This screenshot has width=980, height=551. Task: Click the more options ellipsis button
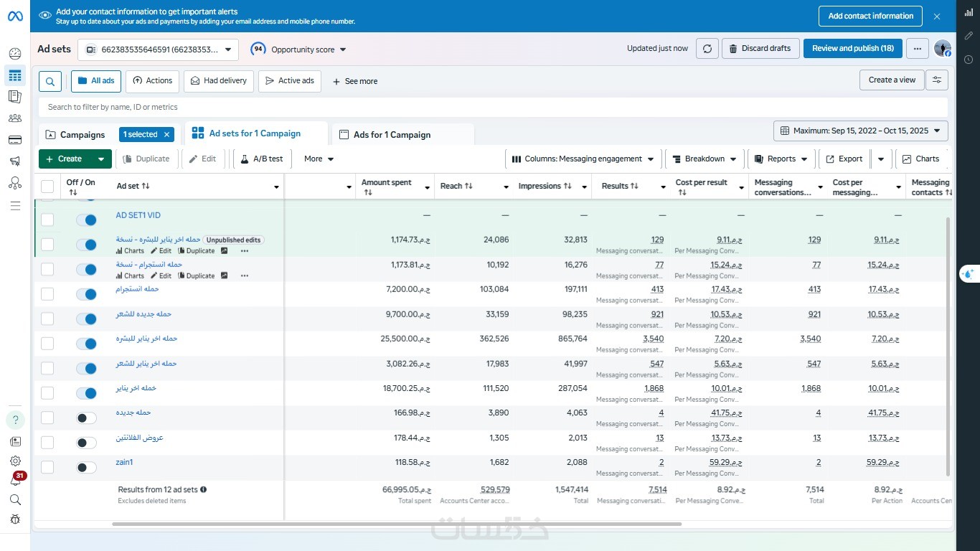917,49
